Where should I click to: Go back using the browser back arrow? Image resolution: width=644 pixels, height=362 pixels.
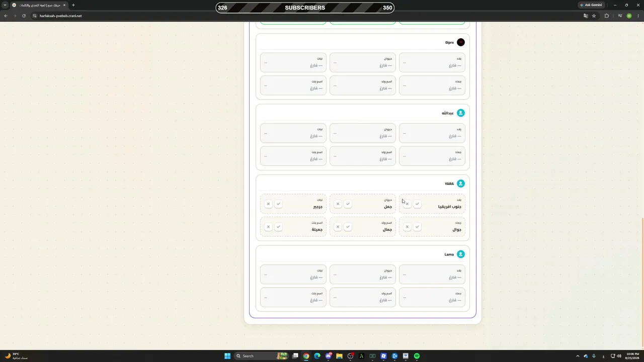(x=6, y=16)
